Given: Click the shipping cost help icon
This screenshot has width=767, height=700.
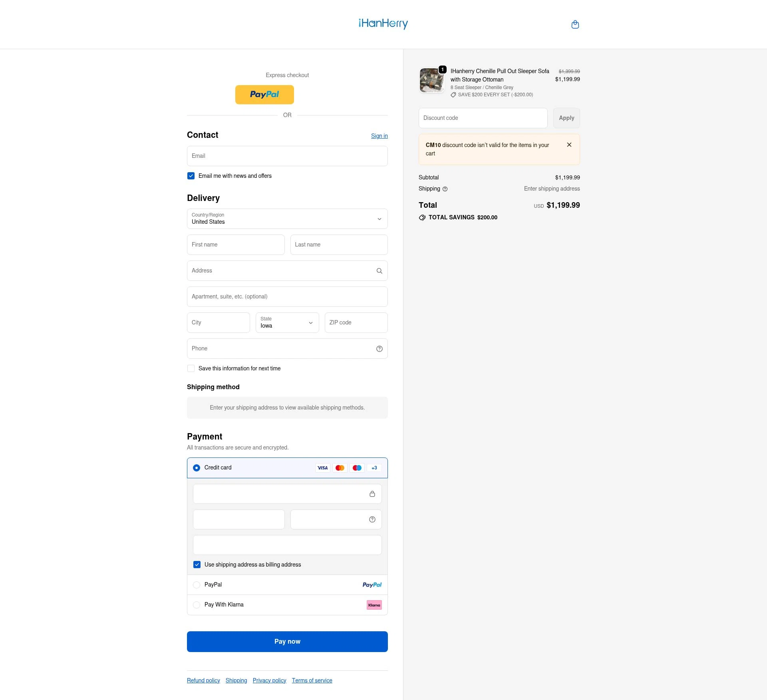Looking at the screenshot, I should (x=445, y=189).
